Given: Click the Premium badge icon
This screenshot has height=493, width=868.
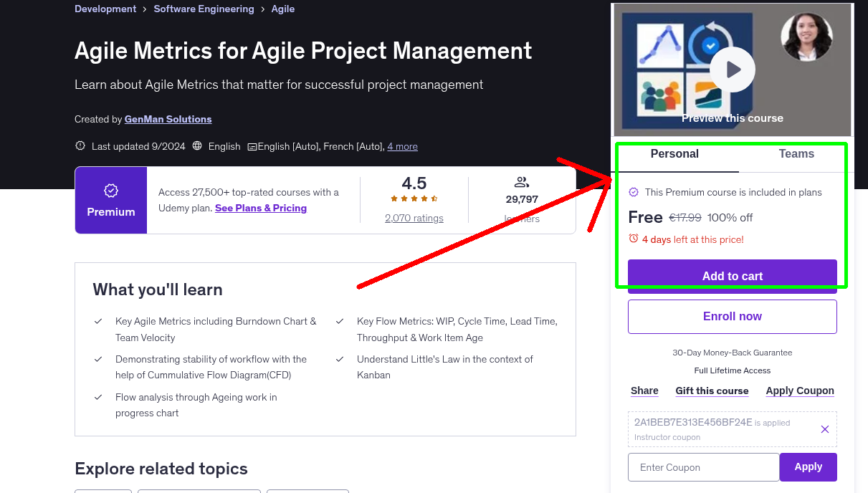Looking at the screenshot, I should [x=110, y=191].
